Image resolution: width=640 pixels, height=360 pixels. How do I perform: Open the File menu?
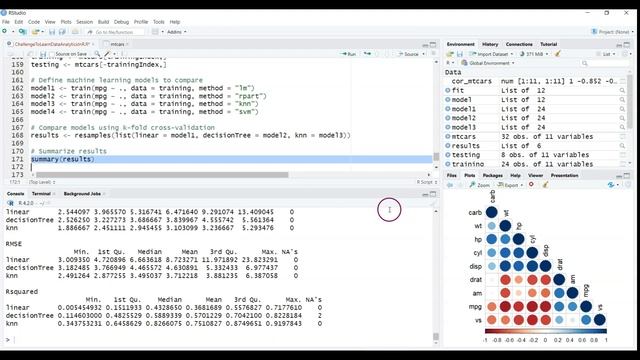click(x=6, y=22)
